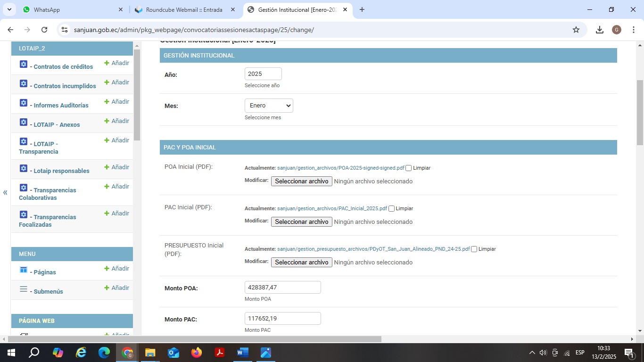Click Seleccionar archivo for POA Inicial

click(x=301, y=181)
